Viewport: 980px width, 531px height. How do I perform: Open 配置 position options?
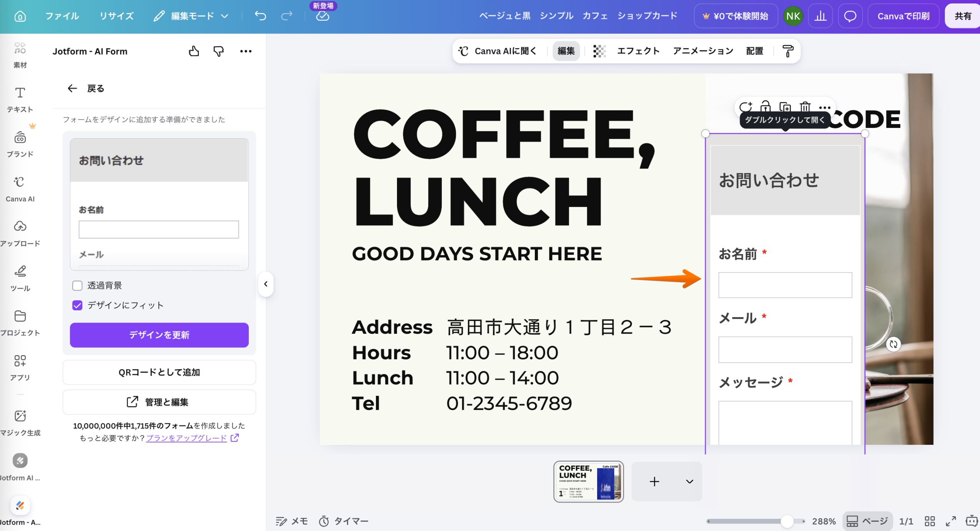755,51
